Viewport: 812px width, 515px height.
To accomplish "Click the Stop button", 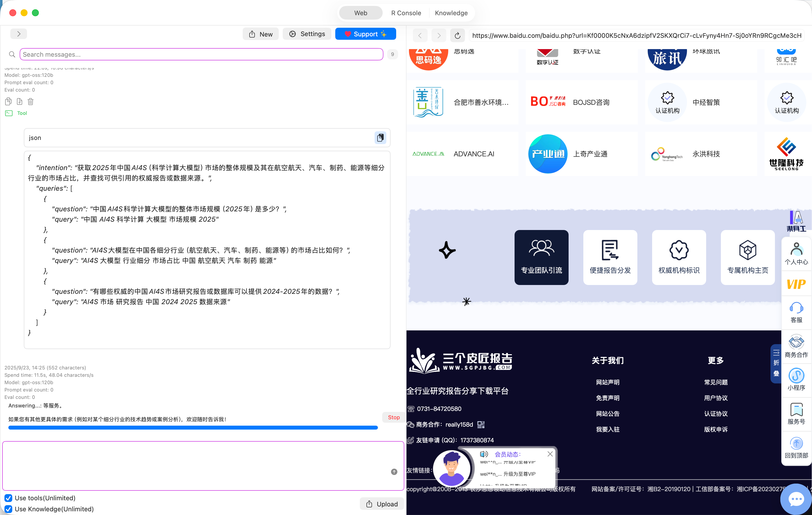I will pos(393,417).
